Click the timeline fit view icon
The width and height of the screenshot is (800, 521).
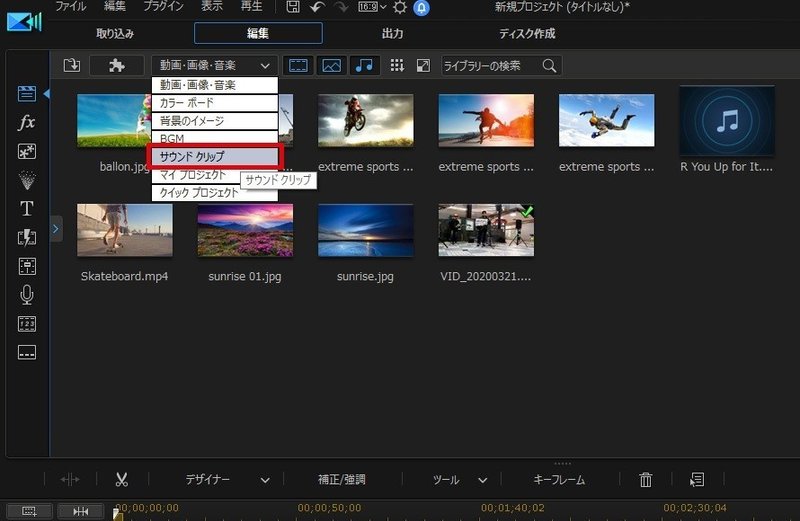tap(81, 511)
